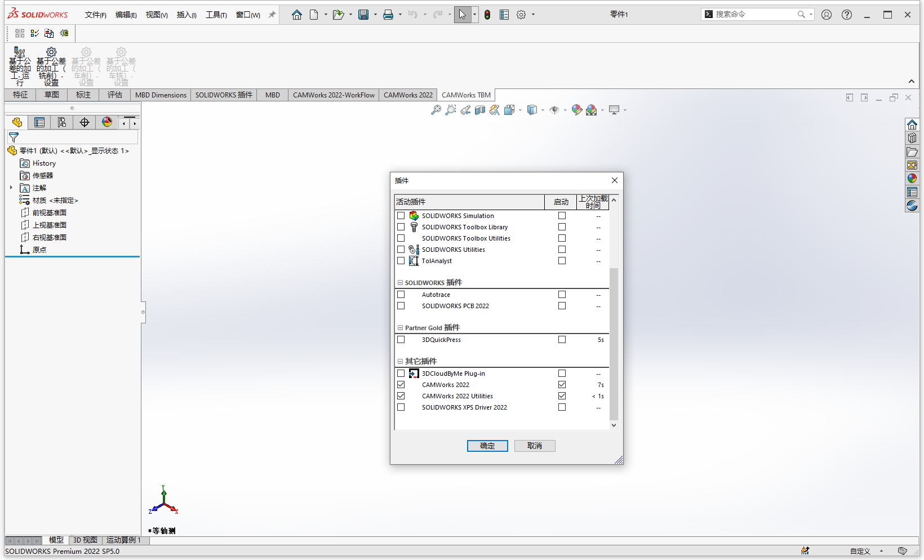Open Appearances icon in task pane
The width and height of the screenshot is (924, 560).
[912, 179]
